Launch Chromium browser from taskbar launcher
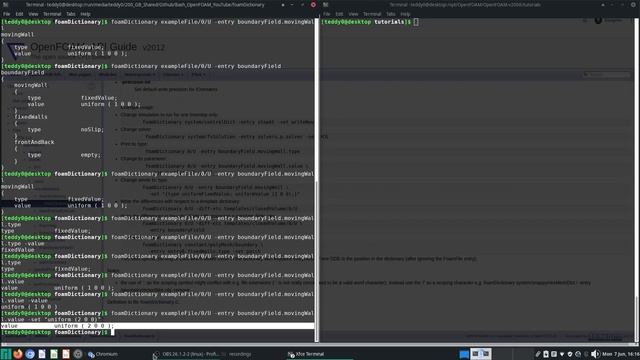This screenshot has width=640, height=360. 30,354
